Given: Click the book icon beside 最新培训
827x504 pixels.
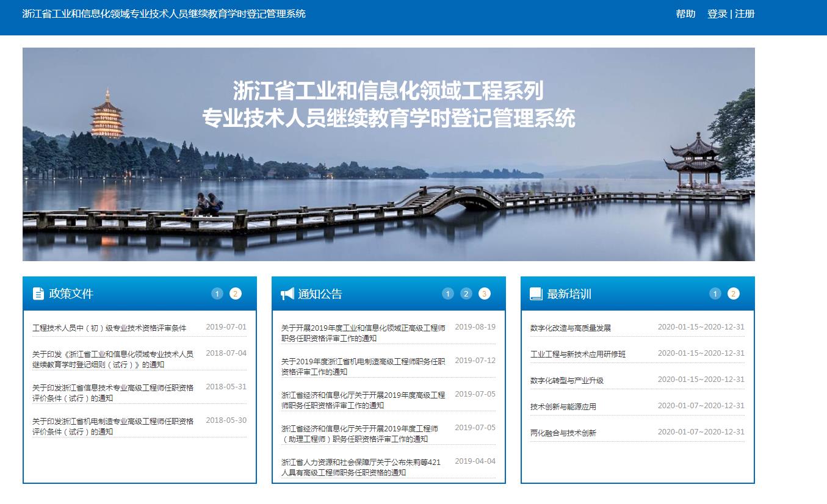Looking at the screenshot, I should pyautogui.click(x=536, y=294).
